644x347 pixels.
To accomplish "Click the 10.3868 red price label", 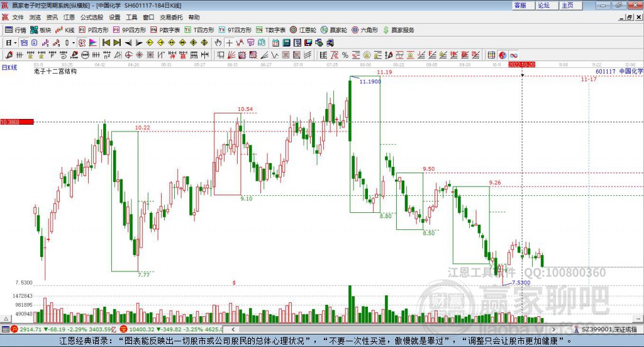I will 17,122.
